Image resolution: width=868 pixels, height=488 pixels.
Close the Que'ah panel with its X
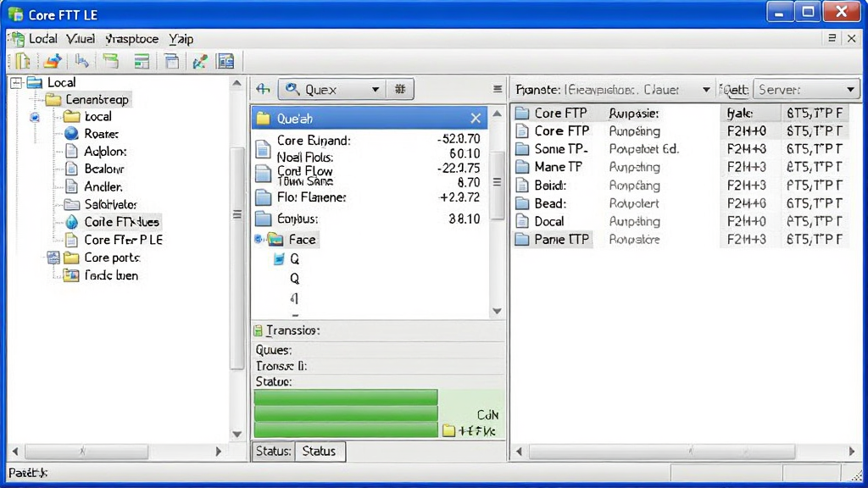(476, 118)
